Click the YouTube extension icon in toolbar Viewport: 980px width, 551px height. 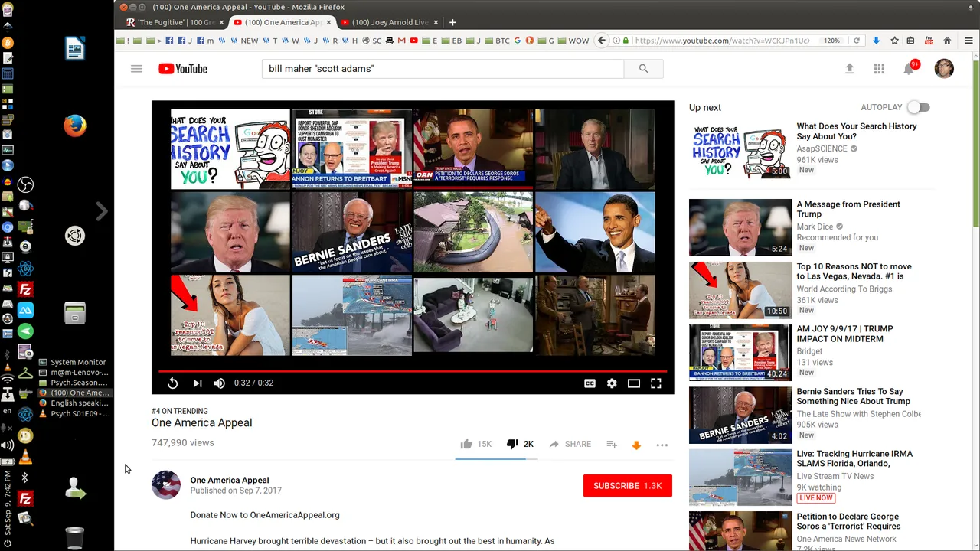(929, 41)
